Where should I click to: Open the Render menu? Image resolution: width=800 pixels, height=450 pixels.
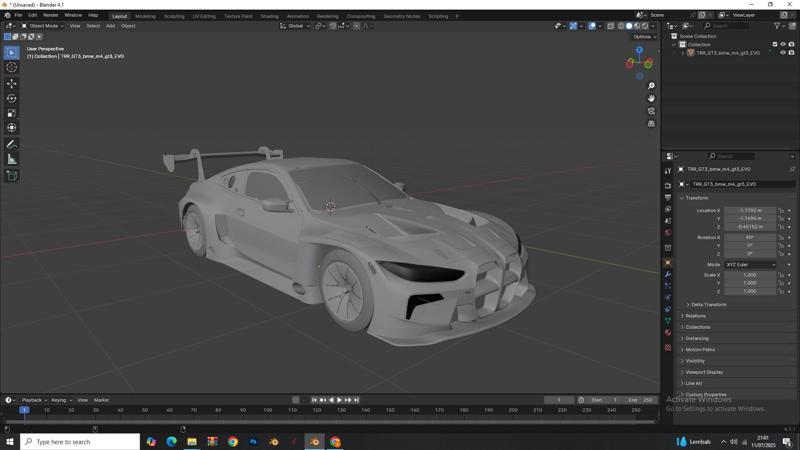click(x=51, y=15)
